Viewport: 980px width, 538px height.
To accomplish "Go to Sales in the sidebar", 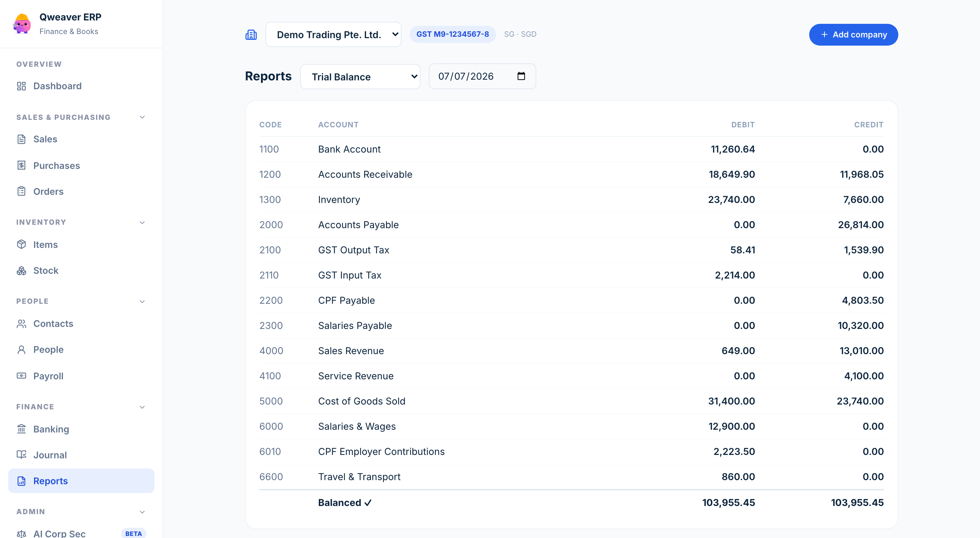I will click(81, 139).
